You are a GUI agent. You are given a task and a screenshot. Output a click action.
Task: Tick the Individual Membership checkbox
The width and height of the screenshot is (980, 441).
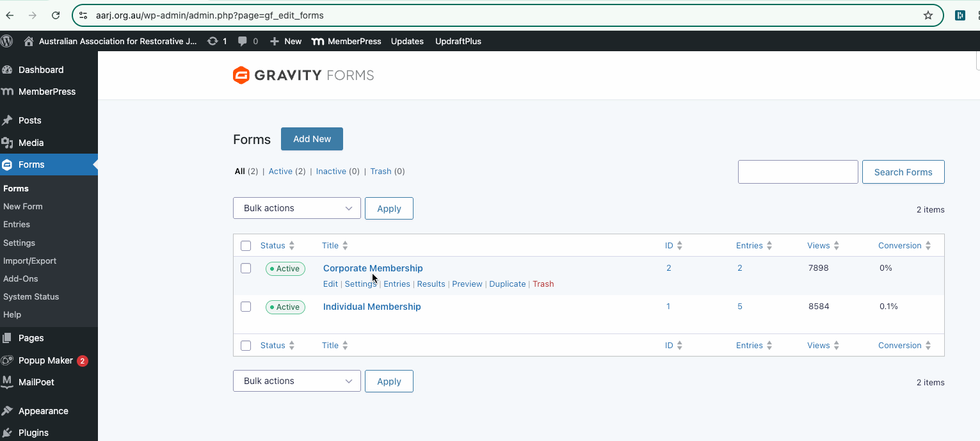pyautogui.click(x=246, y=307)
